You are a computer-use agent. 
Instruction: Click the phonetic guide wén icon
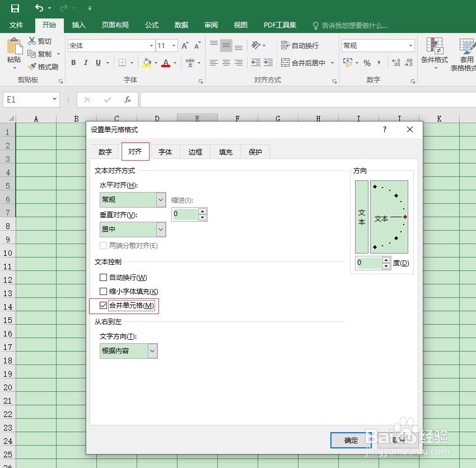pyautogui.click(x=190, y=63)
